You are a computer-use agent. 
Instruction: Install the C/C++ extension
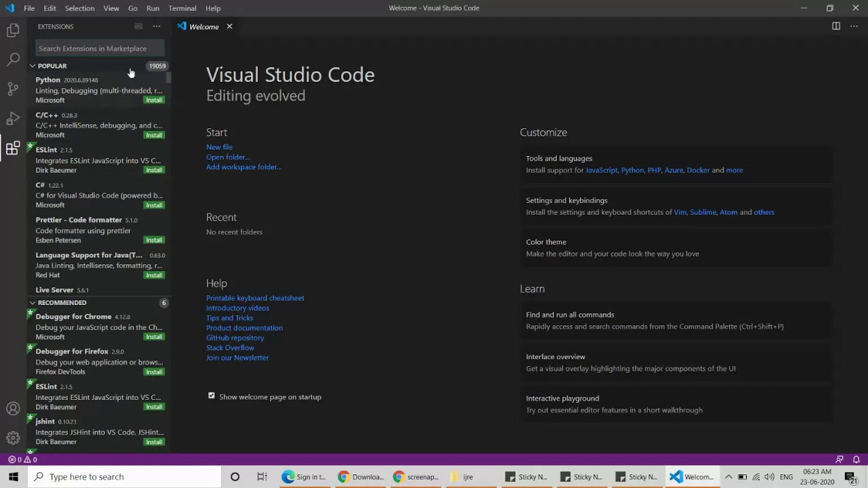154,135
